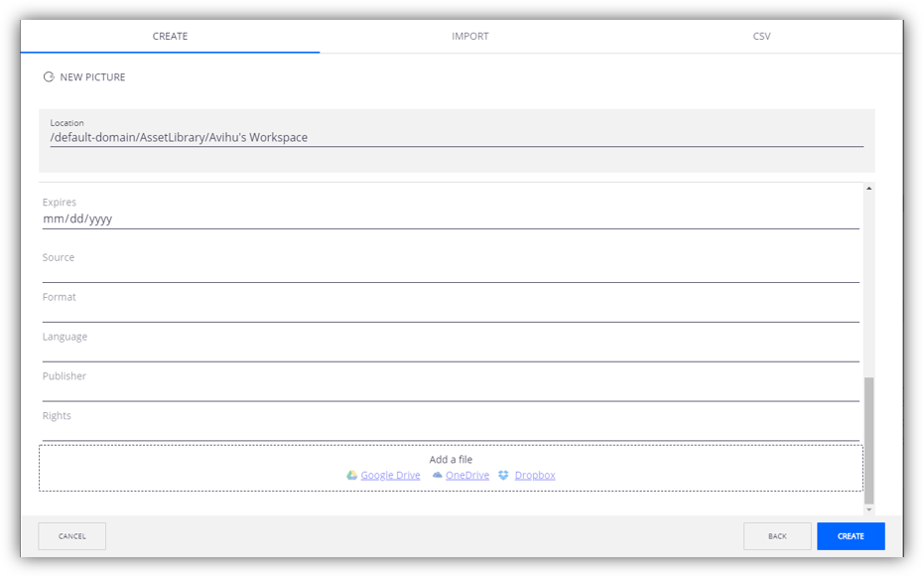
Task: Click the scrollbar up arrow
Action: click(x=869, y=189)
